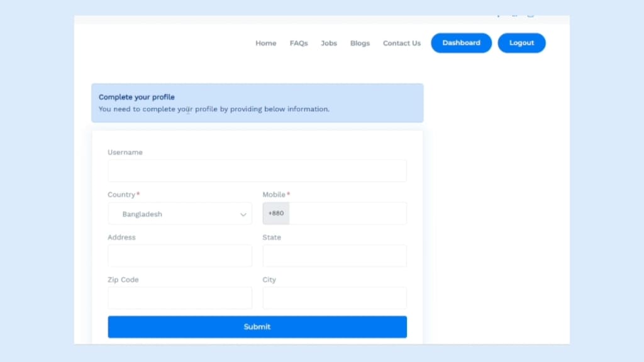Open the Home navigation link
Viewport: 644px width, 362px height.
(x=265, y=43)
